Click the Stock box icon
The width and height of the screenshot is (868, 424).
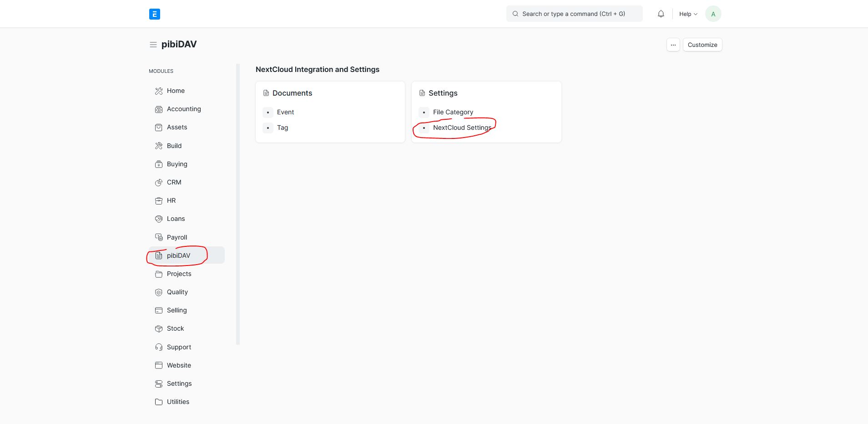[159, 329]
